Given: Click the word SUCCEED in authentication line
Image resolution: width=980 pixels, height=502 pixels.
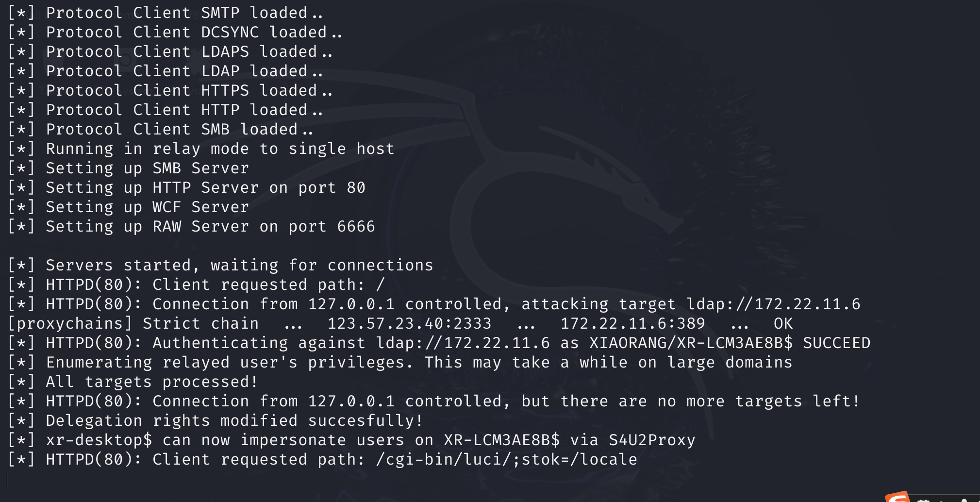Looking at the screenshot, I should coord(836,343).
